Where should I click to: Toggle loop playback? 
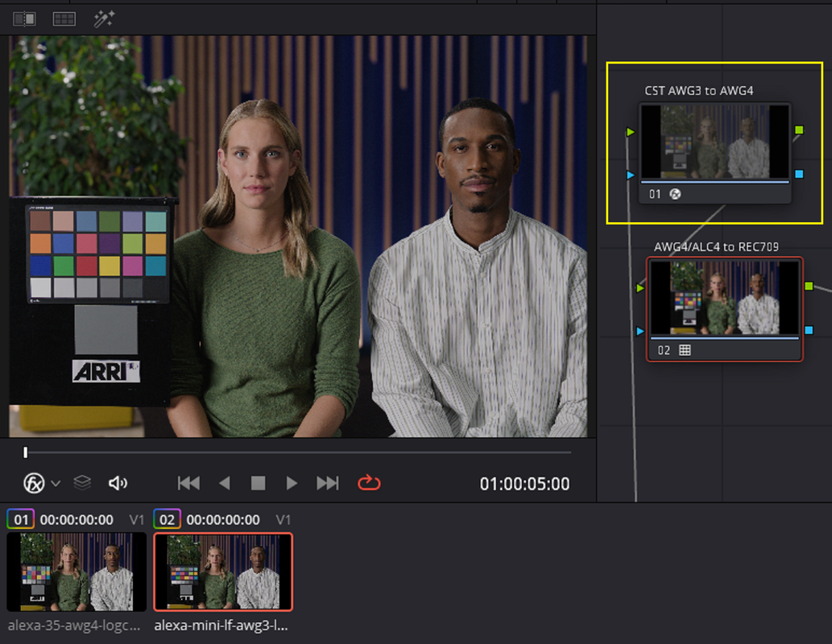[369, 483]
